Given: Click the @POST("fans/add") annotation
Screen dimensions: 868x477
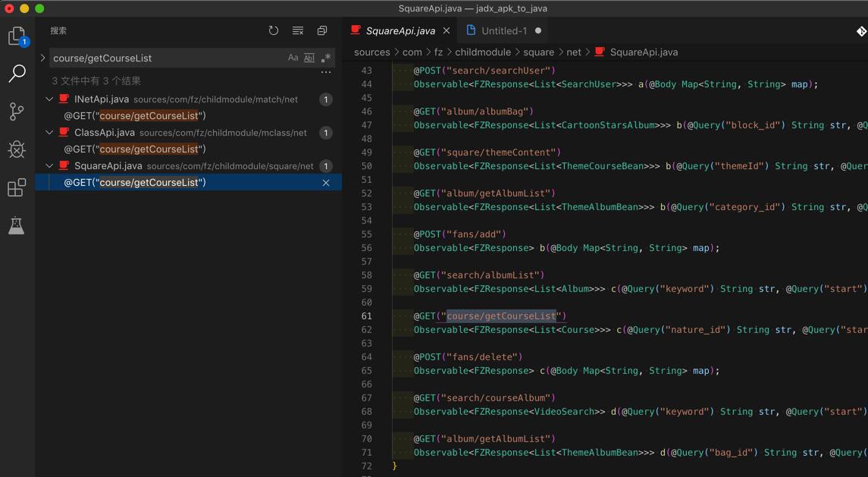Looking at the screenshot, I should (x=460, y=234).
